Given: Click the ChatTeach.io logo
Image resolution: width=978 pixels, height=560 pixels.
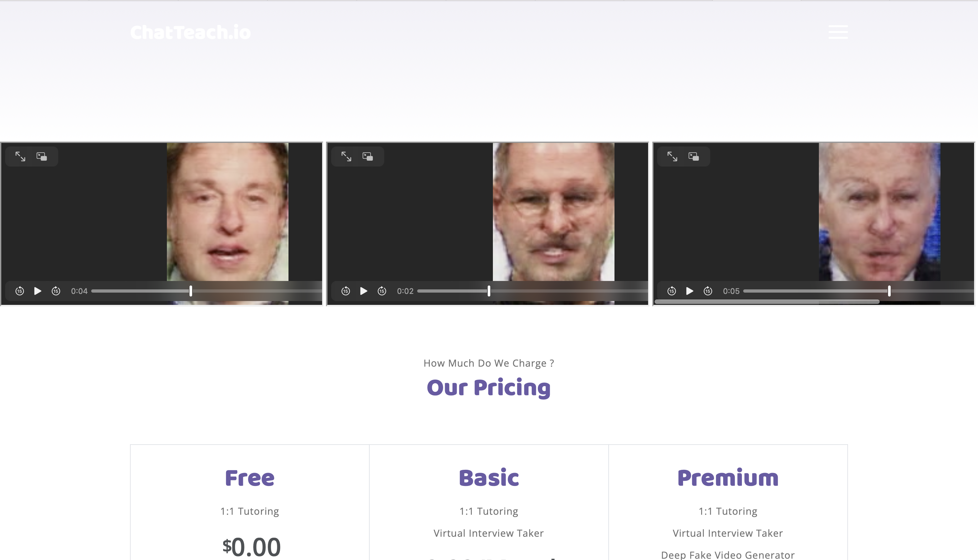Looking at the screenshot, I should click(x=190, y=32).
